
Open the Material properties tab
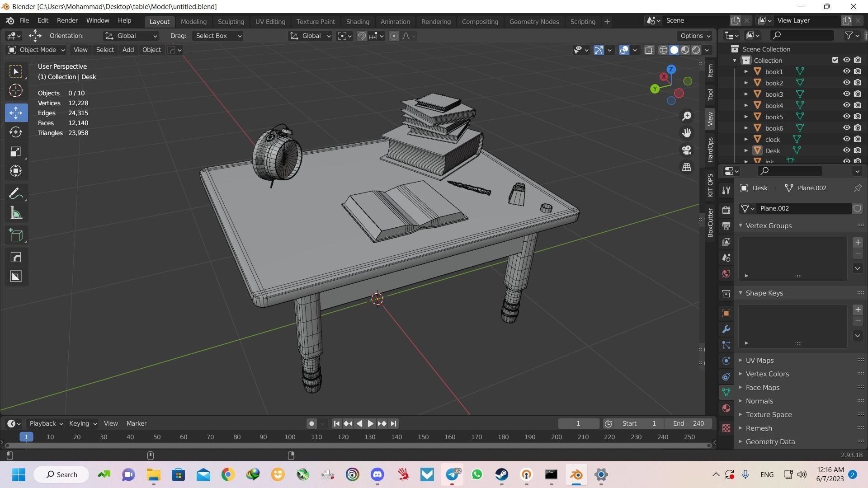(726, 408)
